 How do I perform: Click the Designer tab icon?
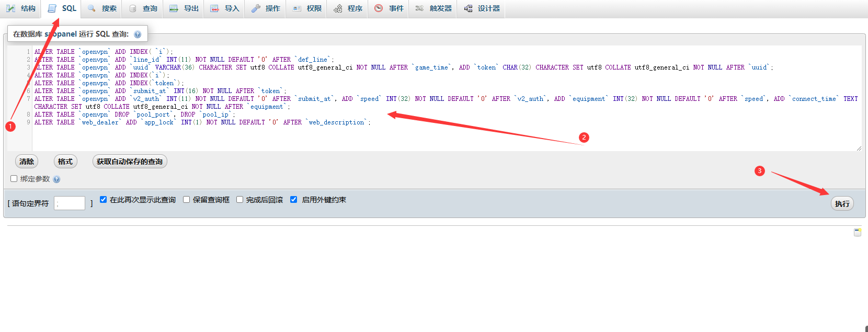tap(468, 8)
